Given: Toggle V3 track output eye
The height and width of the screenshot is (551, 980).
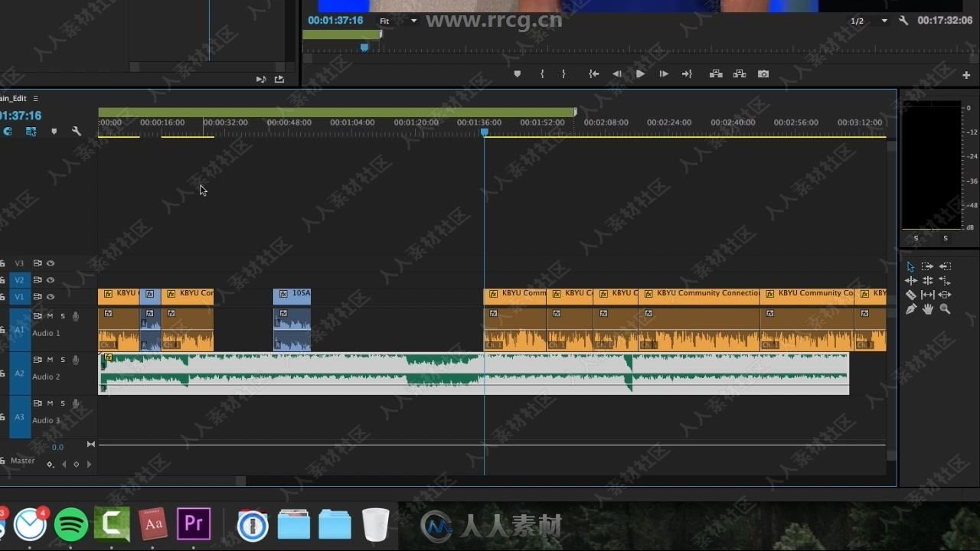Looking at the screenshot, I should tap(51, 263).
